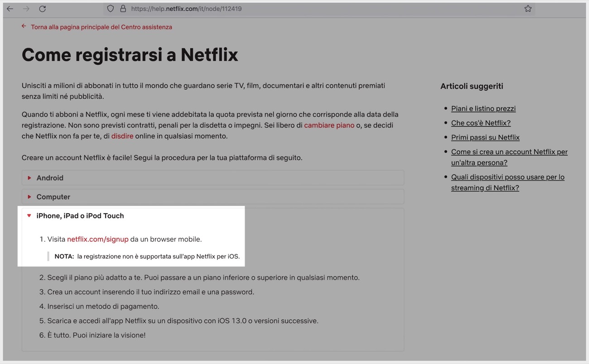The height and width of the screenshot is (364, 589).
Task: Click the browser back navigation arrow
Action: [10, 8]
